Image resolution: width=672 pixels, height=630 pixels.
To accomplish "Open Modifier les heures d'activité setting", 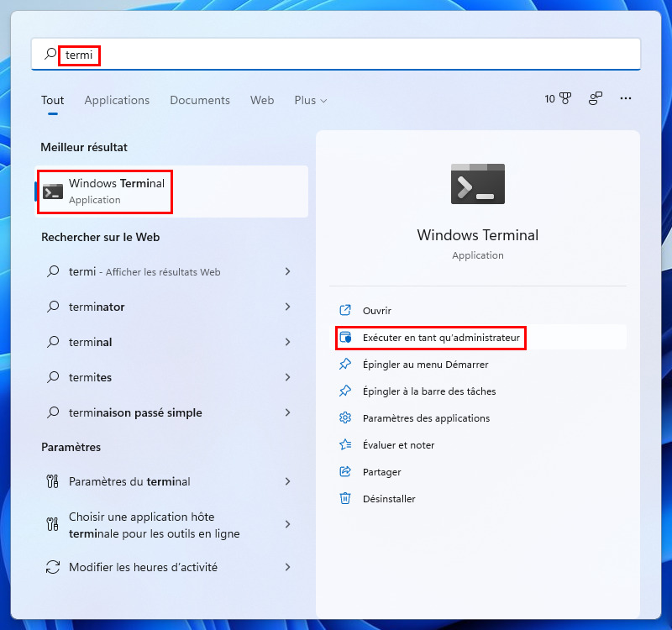I will (143, 567).
